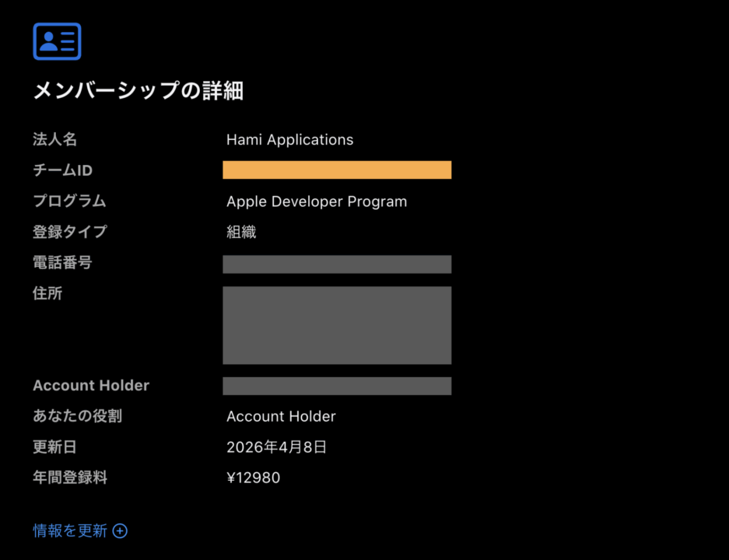The image size is (729, 560).
Task: Click the plus circle icon beside 情報を更新
Action: pyautogui.click(x=120, y=530)
